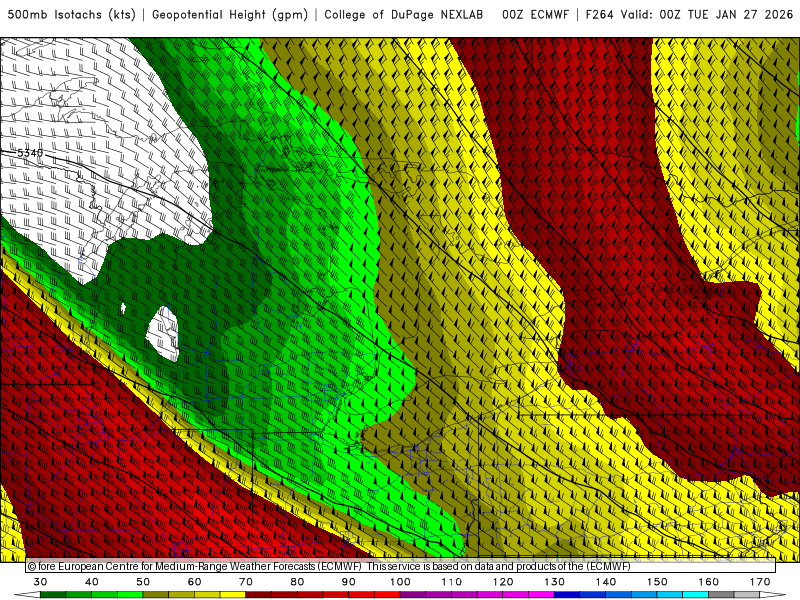Select the bright yellow swatch ending at 70
800x600 pixels.
click(x=233, y=595)
